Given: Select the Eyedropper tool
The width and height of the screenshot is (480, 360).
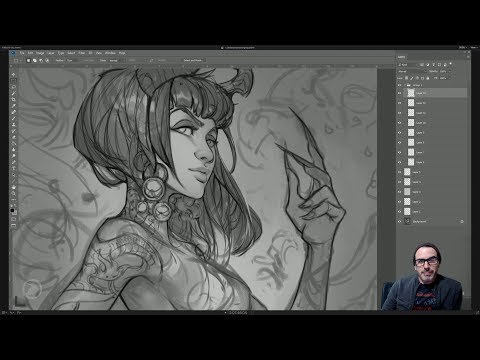Looking at the screenshot, I should coord(14,106).
